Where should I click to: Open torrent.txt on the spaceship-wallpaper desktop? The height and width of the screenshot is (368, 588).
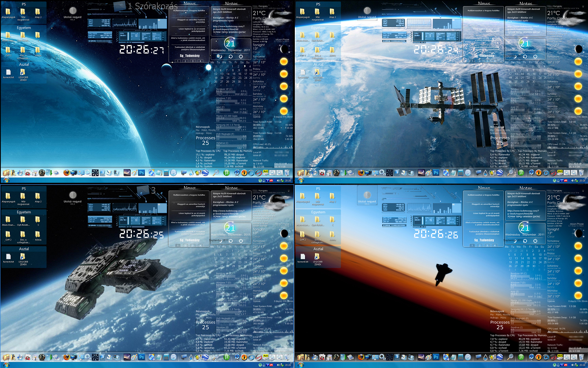tap(8, 258)
